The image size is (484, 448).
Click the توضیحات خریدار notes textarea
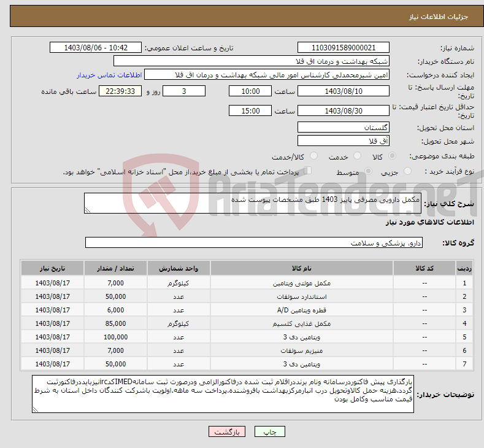click(x=223, y=394)
